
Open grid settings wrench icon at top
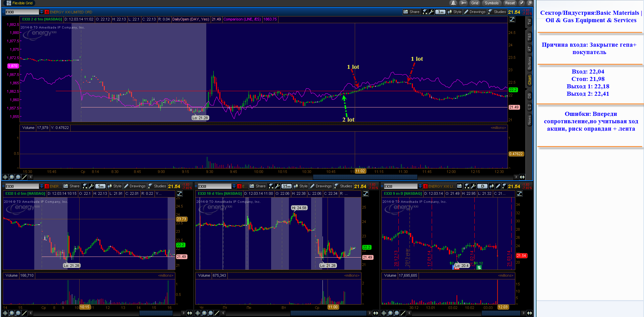click(463, 3)
